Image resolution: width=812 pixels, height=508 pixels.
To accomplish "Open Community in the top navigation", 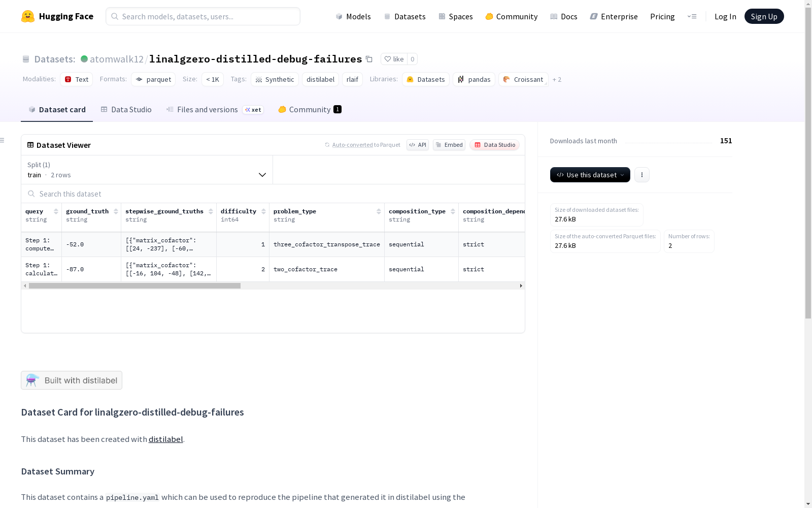I will point(511,16).
